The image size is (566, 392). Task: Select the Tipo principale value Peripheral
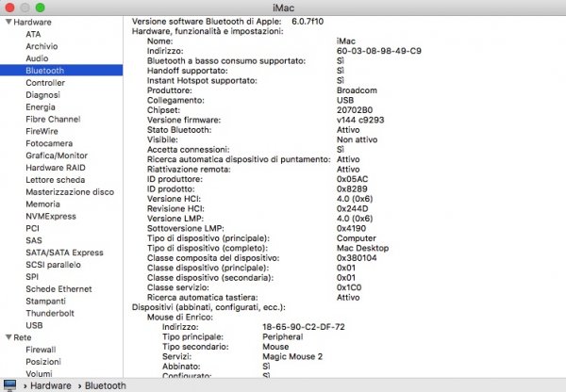point(282,336)
